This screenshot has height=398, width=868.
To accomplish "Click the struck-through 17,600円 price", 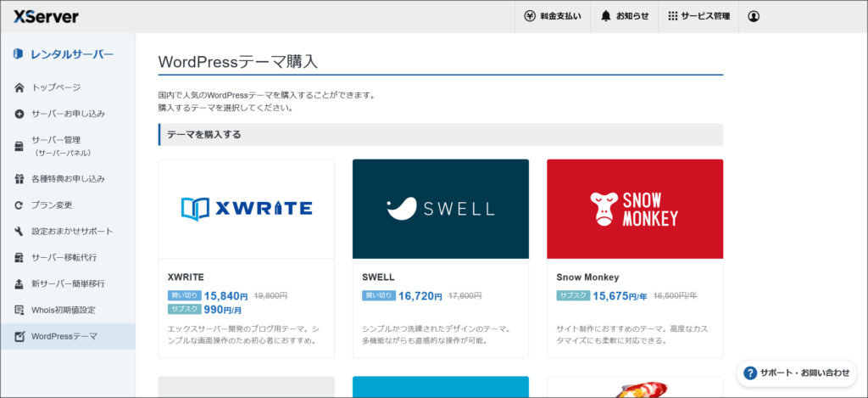I will tap(465, 296).
